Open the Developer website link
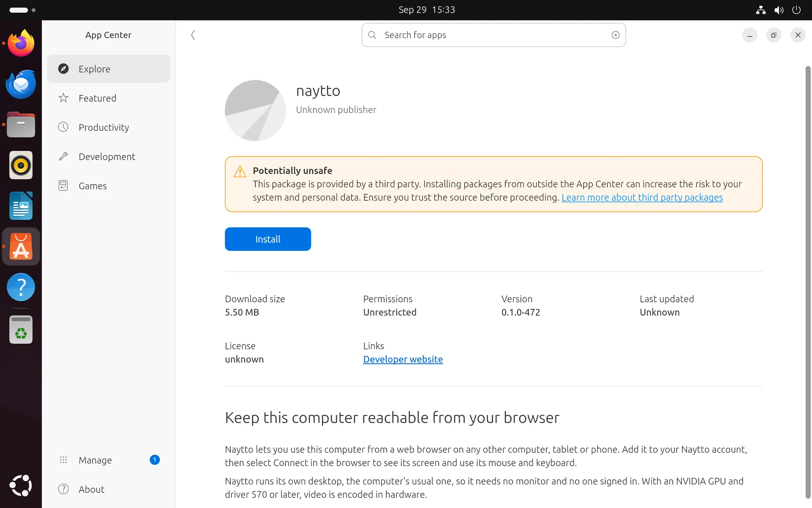812x508 pixels. tap(403, 359)
